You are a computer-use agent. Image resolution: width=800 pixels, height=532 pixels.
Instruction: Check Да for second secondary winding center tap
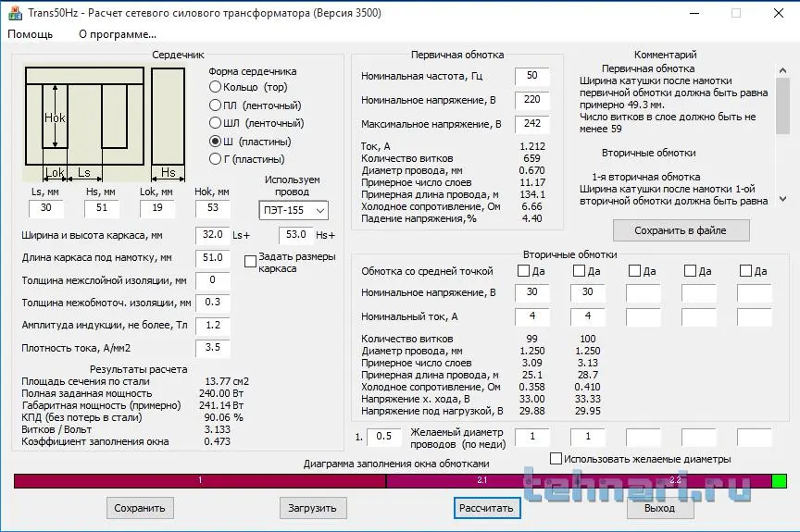[x=579, y=270]
